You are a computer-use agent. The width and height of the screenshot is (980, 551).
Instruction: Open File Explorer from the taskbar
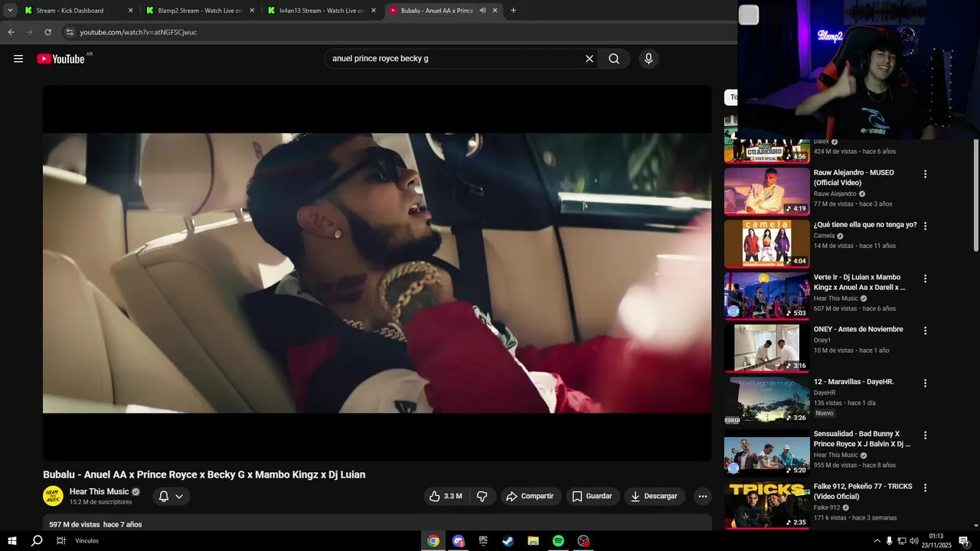coord(533,541)
